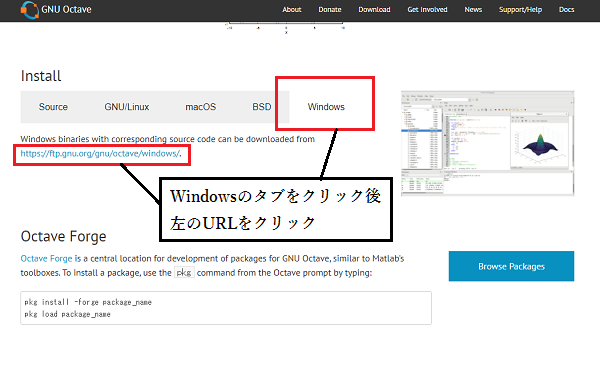
Task: Select the BSD install tab
Action: tap(262, 107)
